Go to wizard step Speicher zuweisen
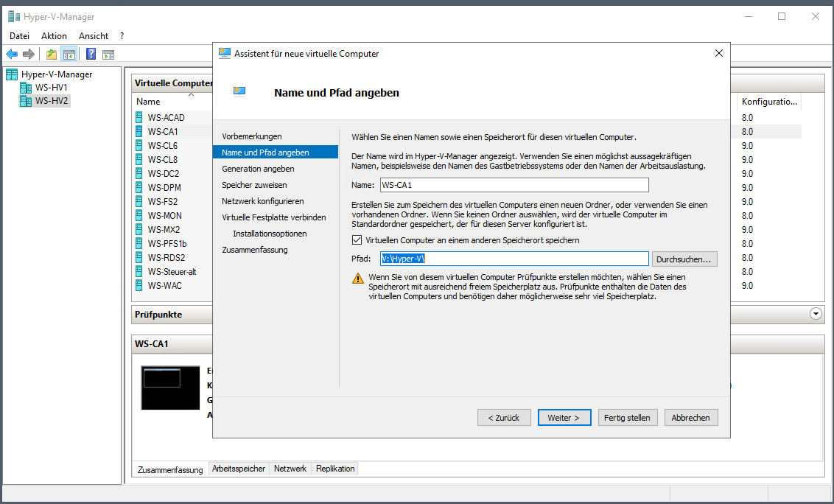 (254, 185)
